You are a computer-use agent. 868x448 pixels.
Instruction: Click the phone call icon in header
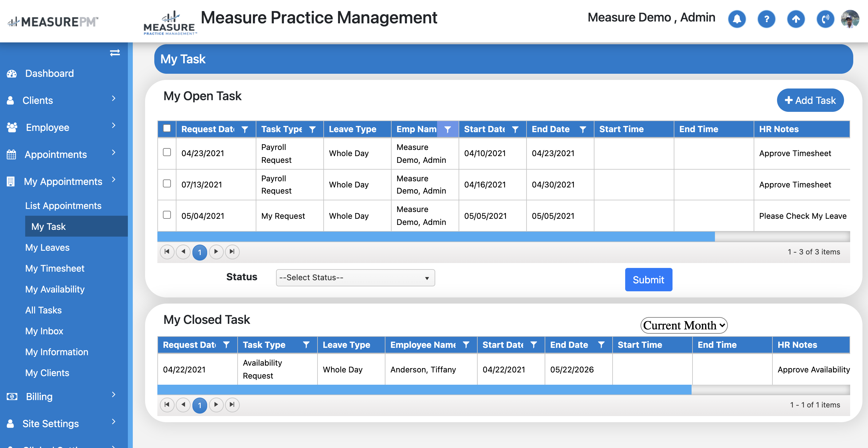click(825, 19)
